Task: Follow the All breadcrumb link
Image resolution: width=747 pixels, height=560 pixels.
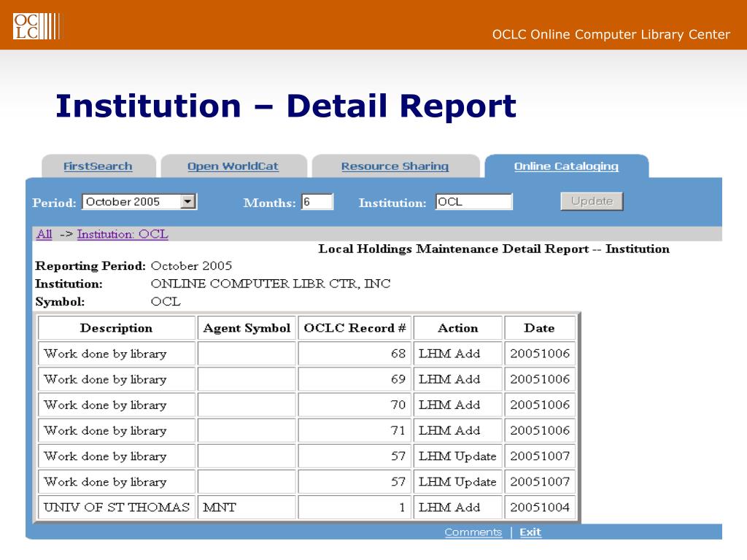Action: click(44, 234)
